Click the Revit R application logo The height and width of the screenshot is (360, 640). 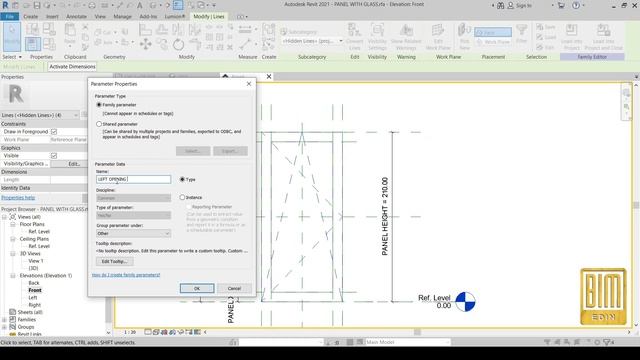[5, 5]
